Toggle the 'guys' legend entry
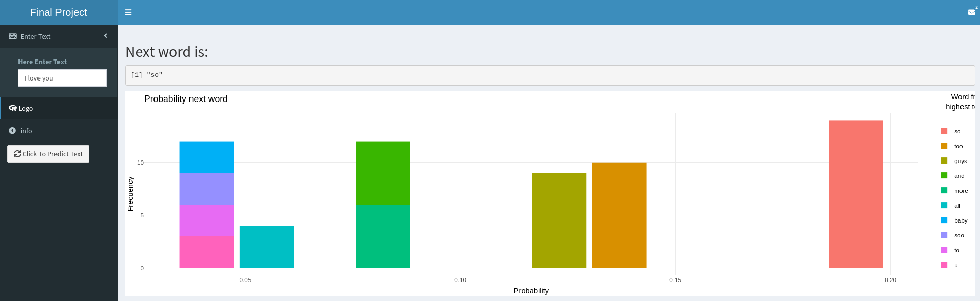The image size is (980, 301). point(960,161)
